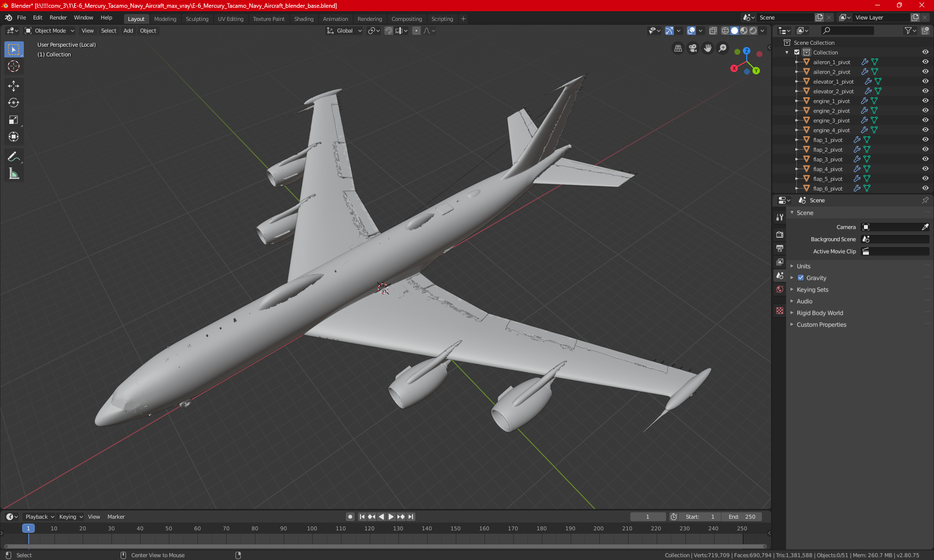934x560 pixels.
Task: Add a new workspace tab
Action: click(x=463, y=19)
